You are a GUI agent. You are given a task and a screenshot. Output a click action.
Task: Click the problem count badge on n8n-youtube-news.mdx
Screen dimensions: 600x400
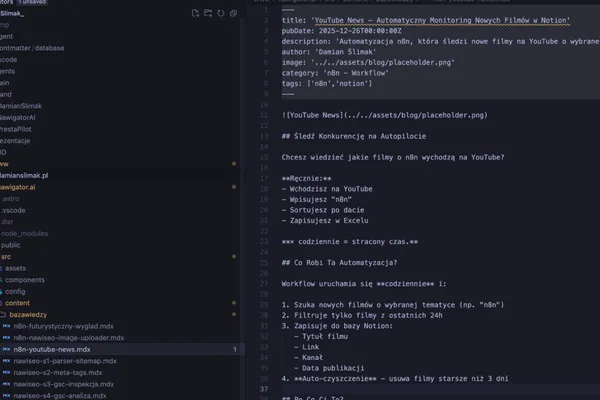[x=235, y=349]
